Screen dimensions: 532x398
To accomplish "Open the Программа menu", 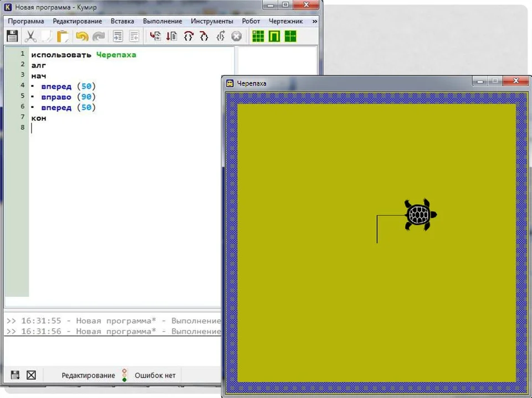I will (x=26, y=21).
